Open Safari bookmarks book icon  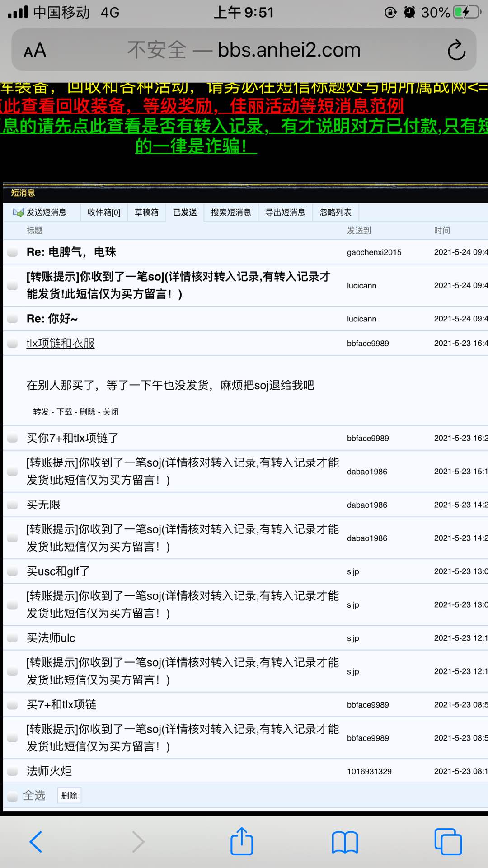pyautogui.click(x=344, y=842)
